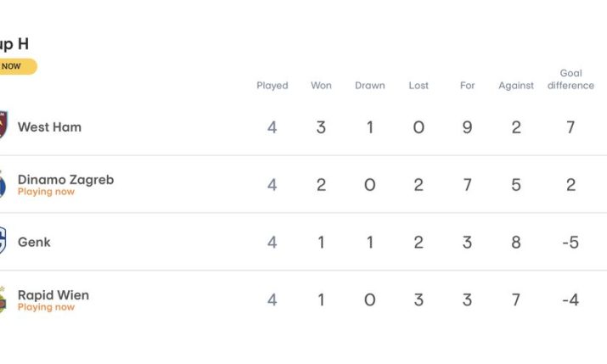
Task: Click Playing now under Rapid Wien
Action: 46,307
